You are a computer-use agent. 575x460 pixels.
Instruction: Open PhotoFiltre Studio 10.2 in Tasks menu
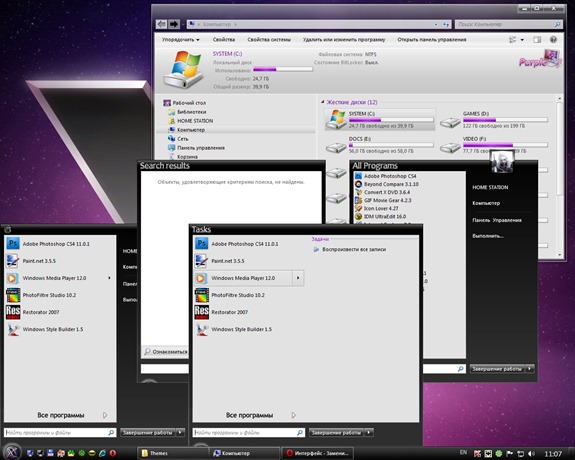(x=230, y=295)
